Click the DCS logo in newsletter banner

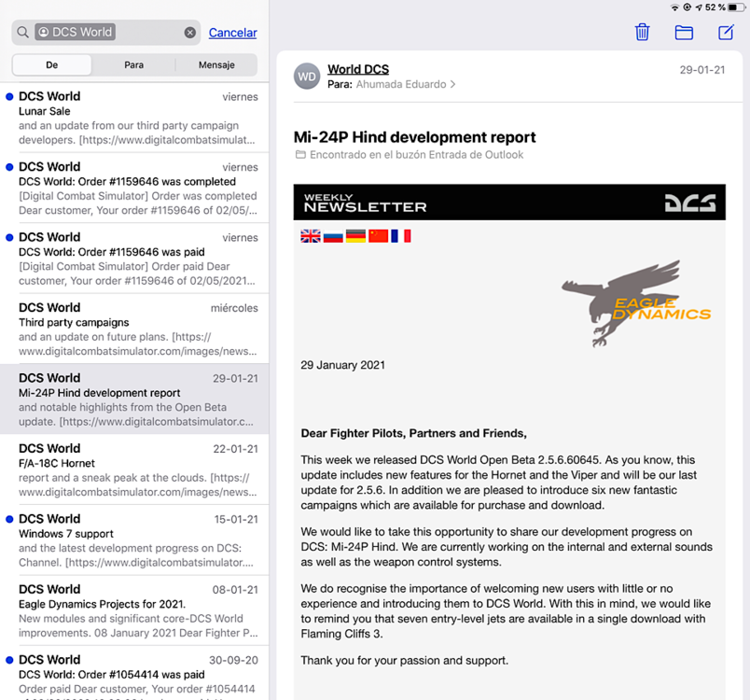690,203
